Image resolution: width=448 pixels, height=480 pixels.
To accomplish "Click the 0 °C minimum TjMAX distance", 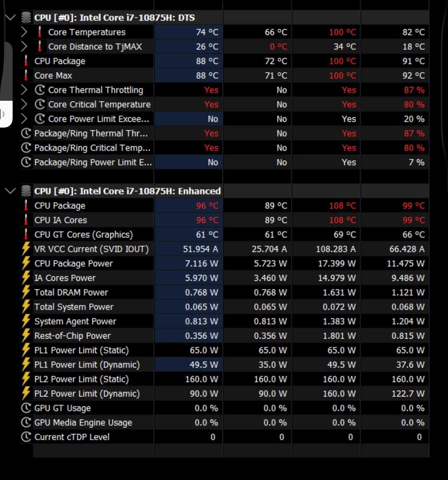I will click(x=278, y=47).
